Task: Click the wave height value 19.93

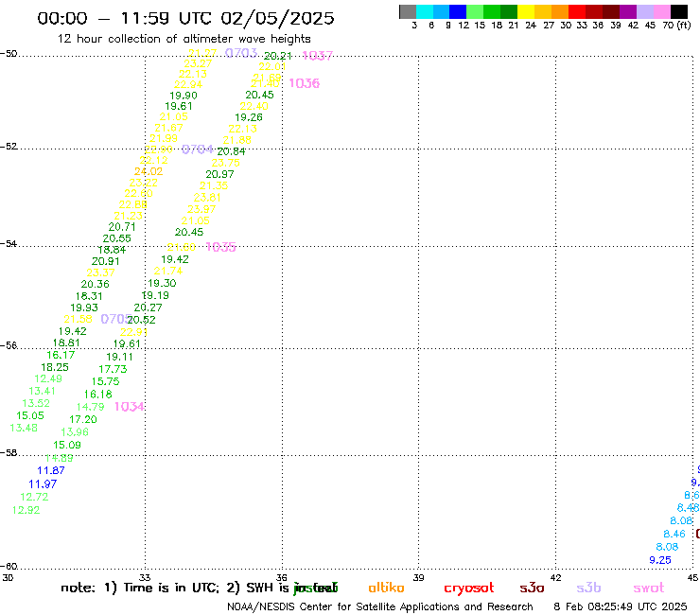Action: 84,307
